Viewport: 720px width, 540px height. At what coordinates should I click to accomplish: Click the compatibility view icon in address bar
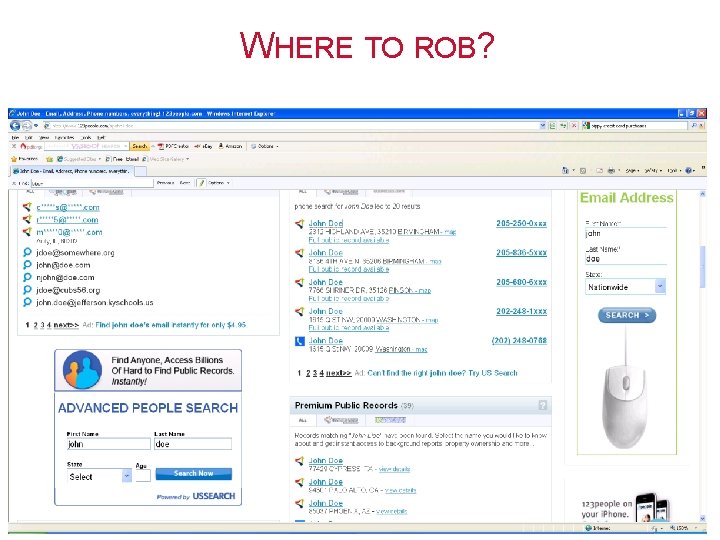552,125
